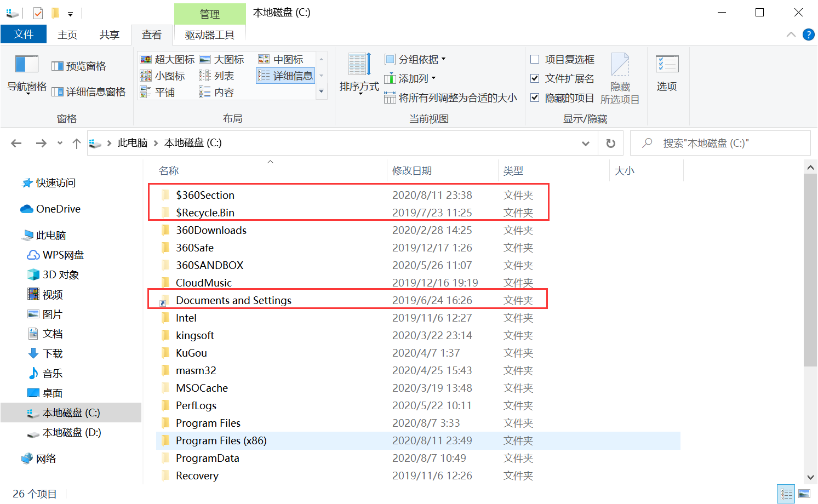This screenshot has width=818, height=504.
Task: Open the blue help question icon
Action: (x=808, y=35)
